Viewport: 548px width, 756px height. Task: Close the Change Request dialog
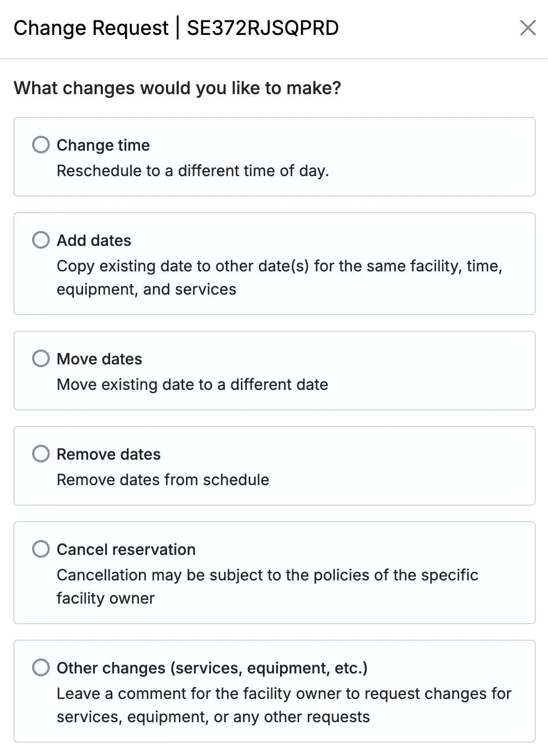click(x=528, y=28)
